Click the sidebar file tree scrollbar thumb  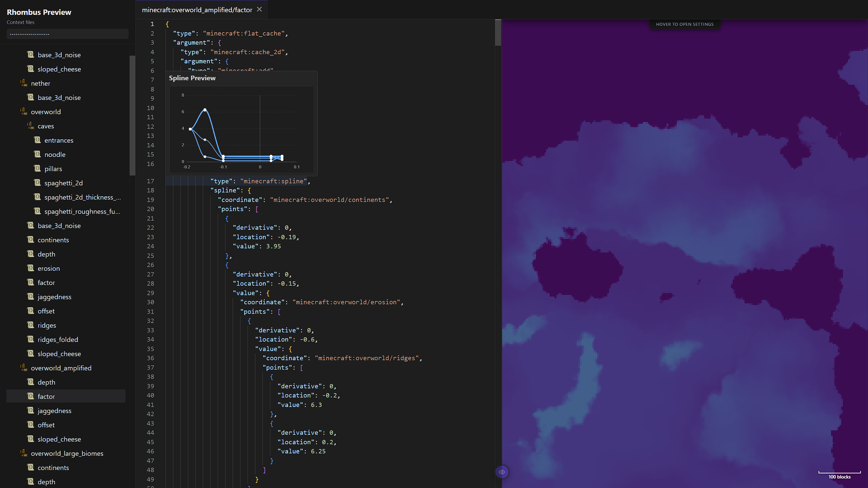[x=132, y=115]
